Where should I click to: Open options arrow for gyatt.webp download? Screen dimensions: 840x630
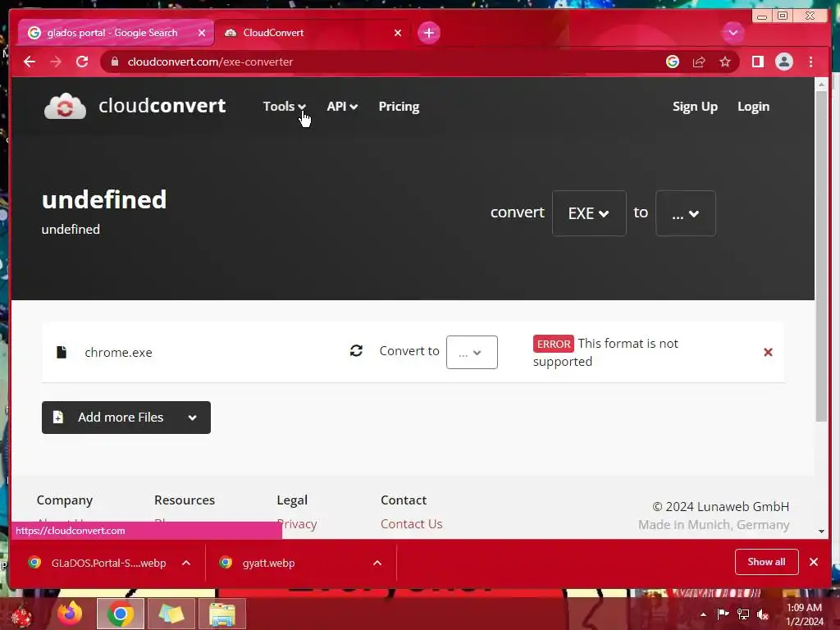(377, 563)
